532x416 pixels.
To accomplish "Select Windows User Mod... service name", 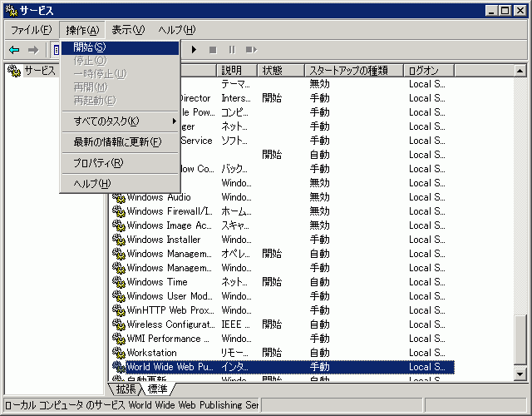I will pos(170,296).
